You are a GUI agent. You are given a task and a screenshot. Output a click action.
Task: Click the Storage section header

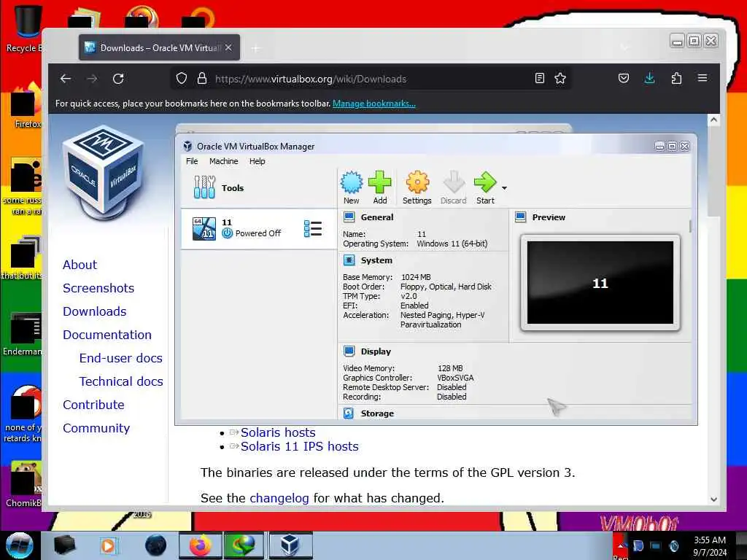(377, 413)
